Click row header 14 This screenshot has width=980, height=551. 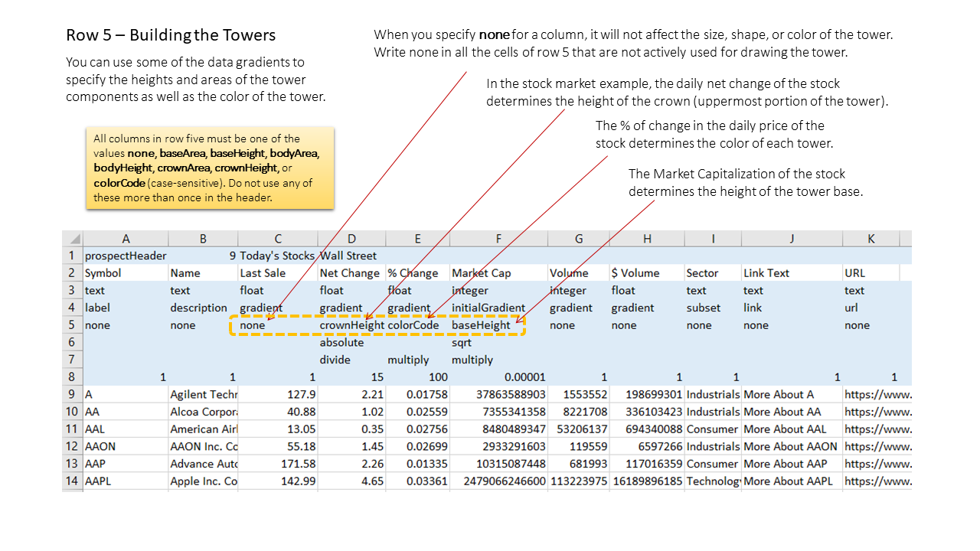[x=73, y=481]
